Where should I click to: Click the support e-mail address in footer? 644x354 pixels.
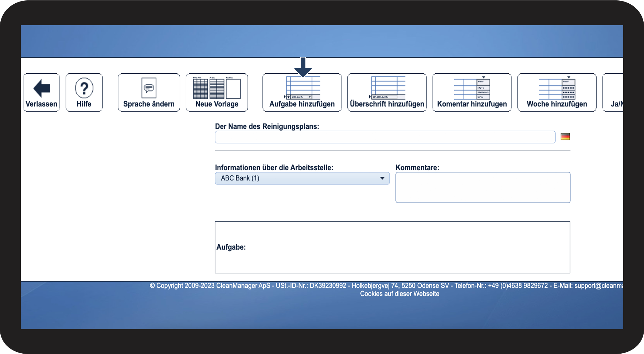click(598, 286)
